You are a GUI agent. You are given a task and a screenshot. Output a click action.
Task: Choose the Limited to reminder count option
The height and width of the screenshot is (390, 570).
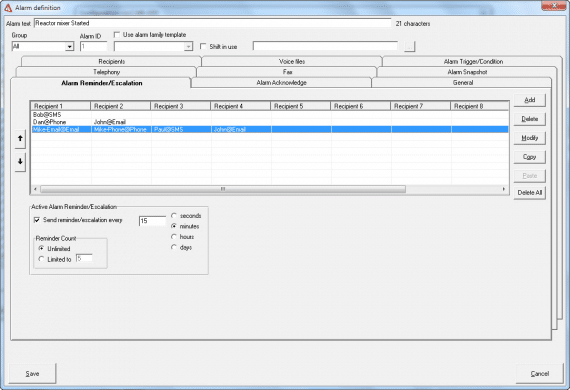pos(41,259)
